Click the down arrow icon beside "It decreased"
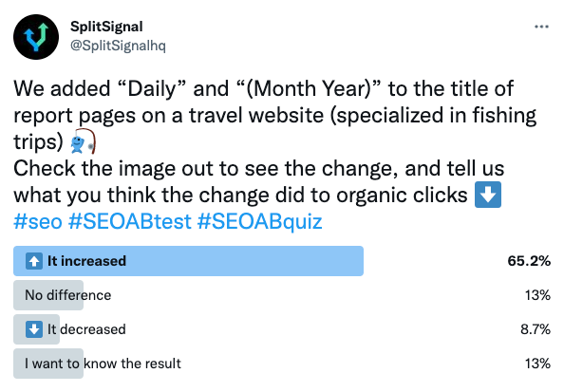Image resolution: width=564 pixels, height=392 pixels. (x=34, y=329)
